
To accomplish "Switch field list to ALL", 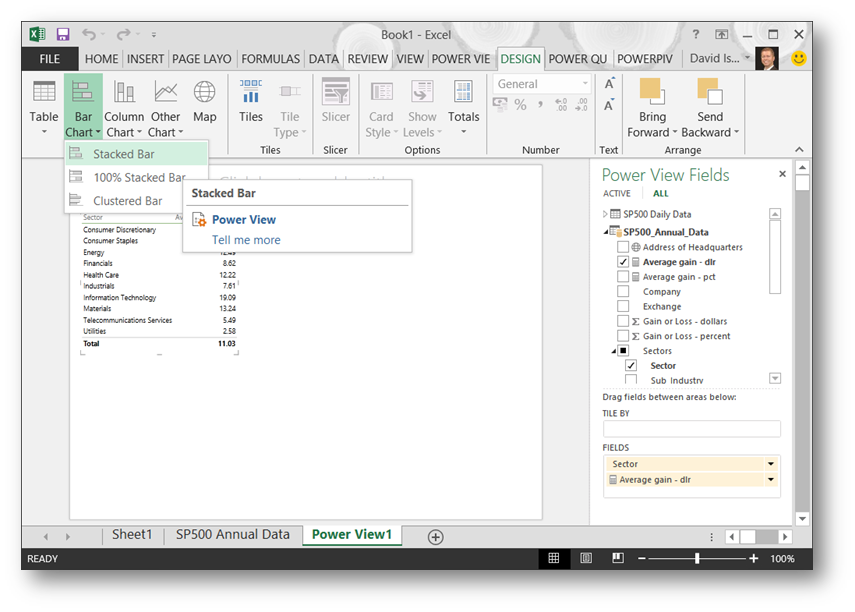I will coord(660,193).
